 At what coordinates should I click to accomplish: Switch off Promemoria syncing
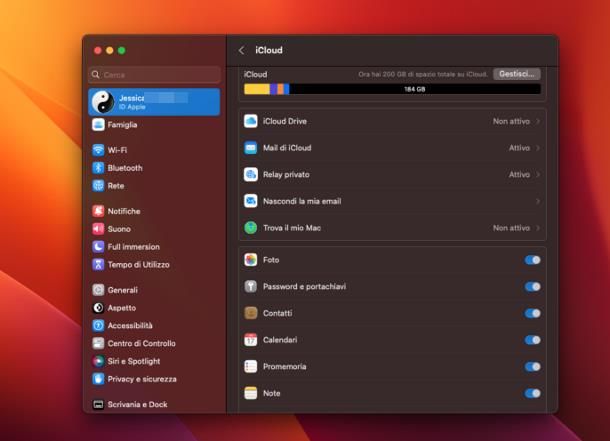pos(532,366)
